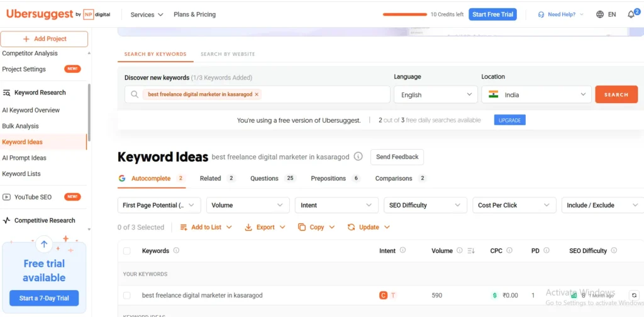
Task: Click the green dollar CPC icon
Action: [x=494, y=295]
